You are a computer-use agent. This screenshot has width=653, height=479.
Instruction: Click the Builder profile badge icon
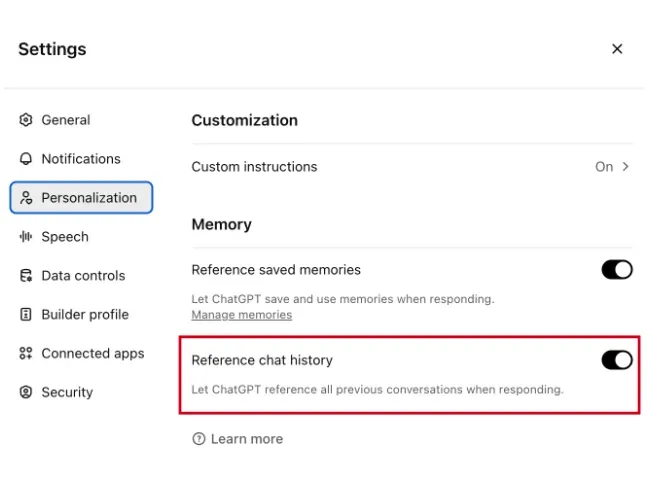[x=26, y=315]
